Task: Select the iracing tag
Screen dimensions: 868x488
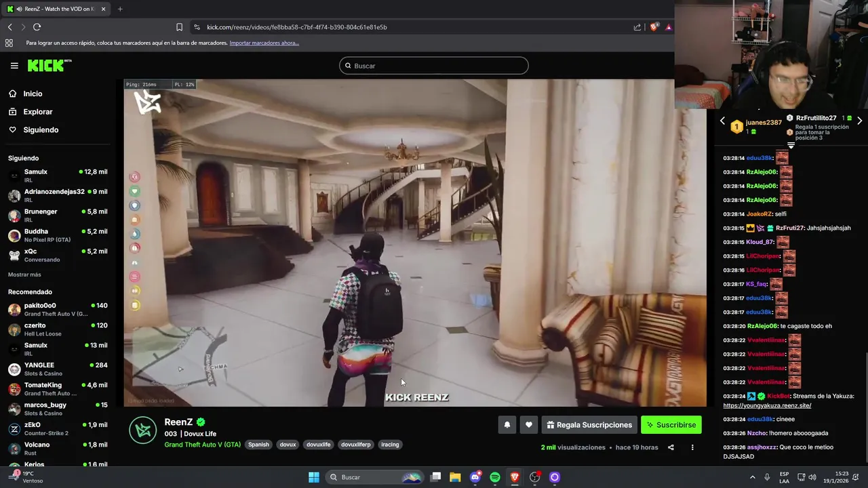Action: (390, 445)
